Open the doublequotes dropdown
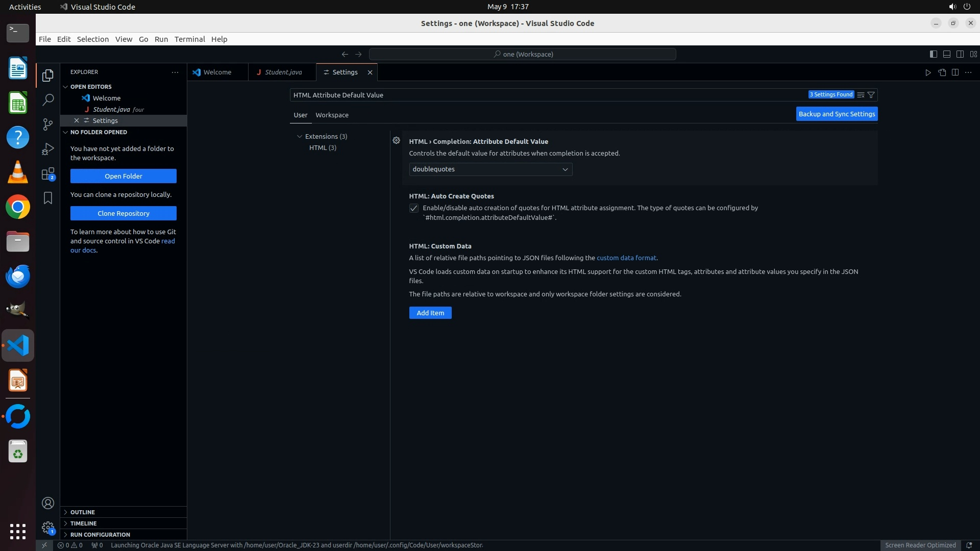 [x=490, y=169]
